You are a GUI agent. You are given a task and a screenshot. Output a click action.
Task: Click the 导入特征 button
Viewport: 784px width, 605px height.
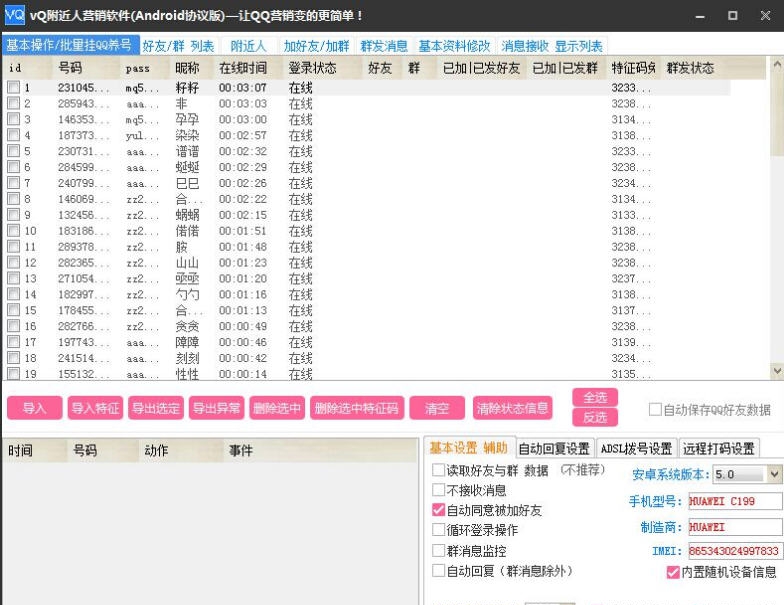click(x=96, y=408)
